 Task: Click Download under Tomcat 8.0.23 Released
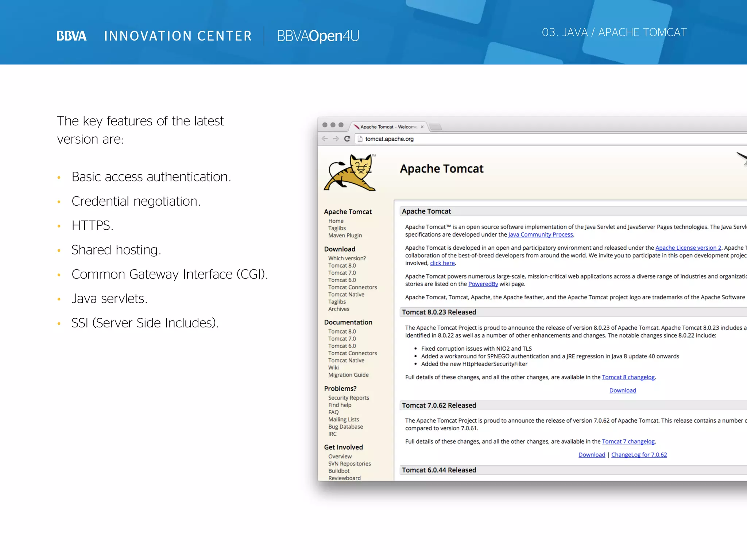pos(623,390)
